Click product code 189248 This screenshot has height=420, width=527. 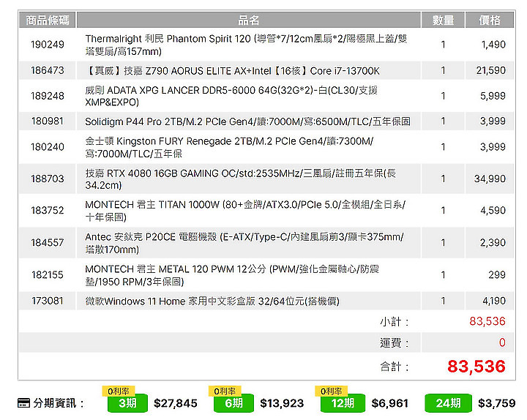pos(48,96)
